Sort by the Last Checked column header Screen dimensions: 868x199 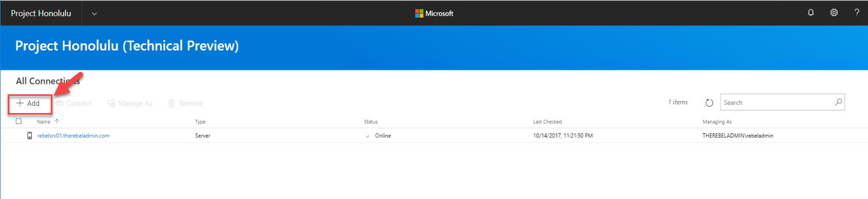coord(547,122)
